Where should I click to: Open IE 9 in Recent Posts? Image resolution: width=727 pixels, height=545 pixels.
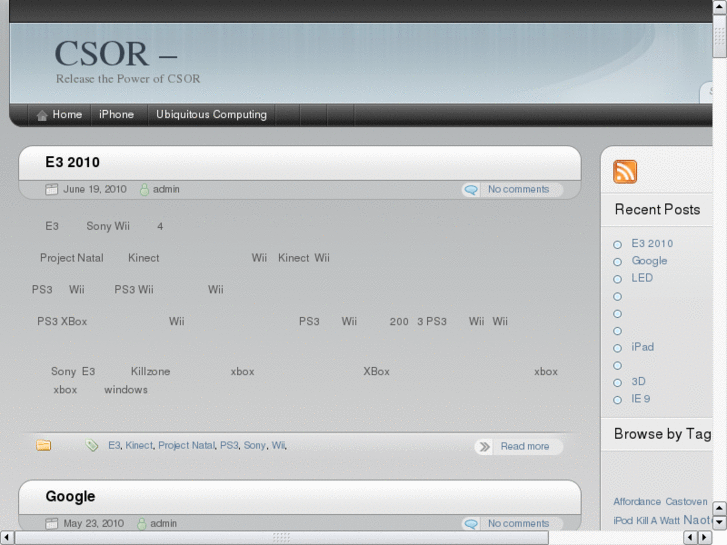pos(641,398)
